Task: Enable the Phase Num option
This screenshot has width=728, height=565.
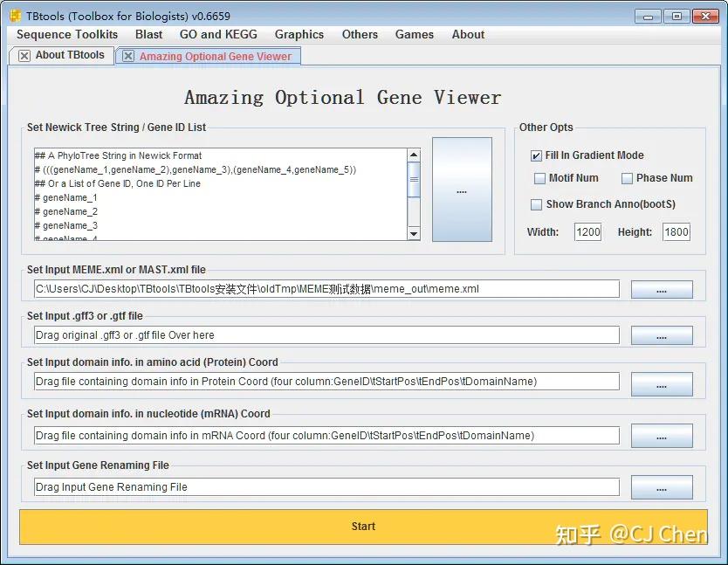Action: (x=627, y=178)
